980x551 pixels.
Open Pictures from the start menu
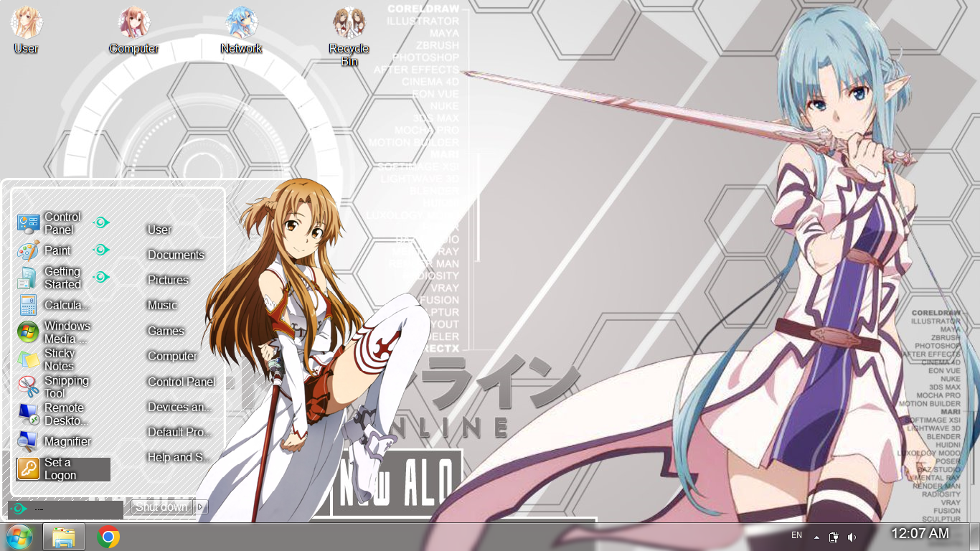tap(168, 280)
